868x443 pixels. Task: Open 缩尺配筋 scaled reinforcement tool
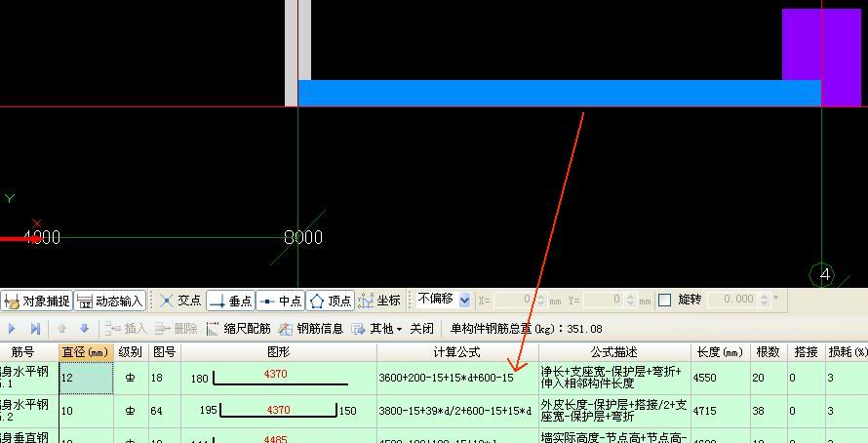click(x=238, y=329)
